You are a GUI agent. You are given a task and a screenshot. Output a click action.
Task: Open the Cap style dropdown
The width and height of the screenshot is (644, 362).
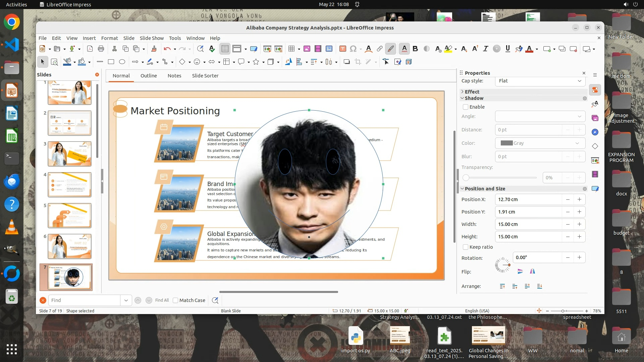(540, 81)
